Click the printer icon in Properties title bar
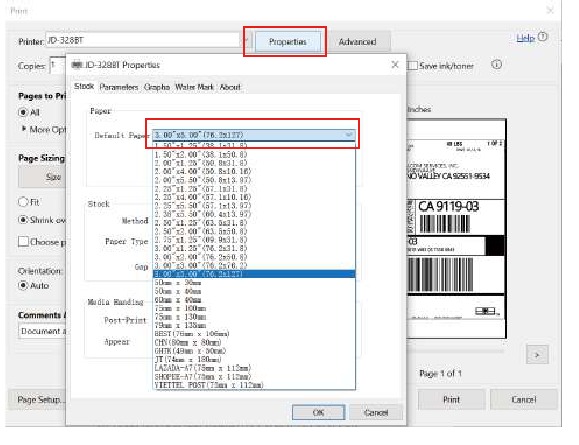Screen dimensions: 579x445 click(x=77, y=65)
